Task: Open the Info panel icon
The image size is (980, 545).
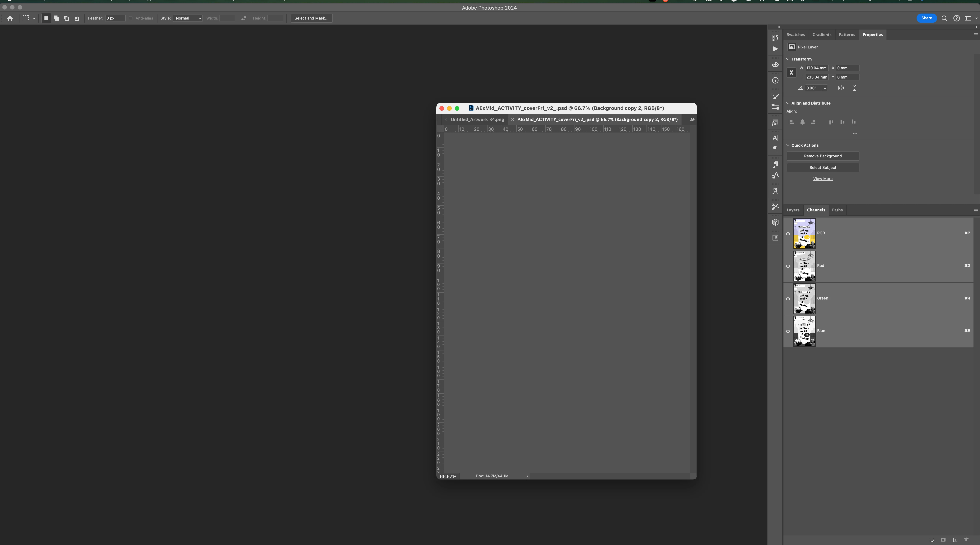Action: click(x=775, y=80)
